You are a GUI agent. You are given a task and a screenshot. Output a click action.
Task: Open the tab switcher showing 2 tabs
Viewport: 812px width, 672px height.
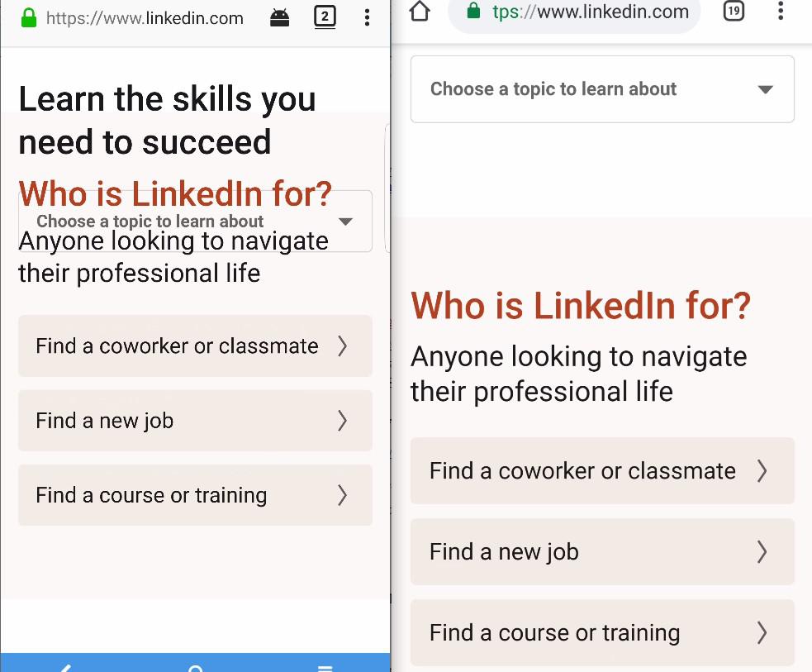pos(325,17)
